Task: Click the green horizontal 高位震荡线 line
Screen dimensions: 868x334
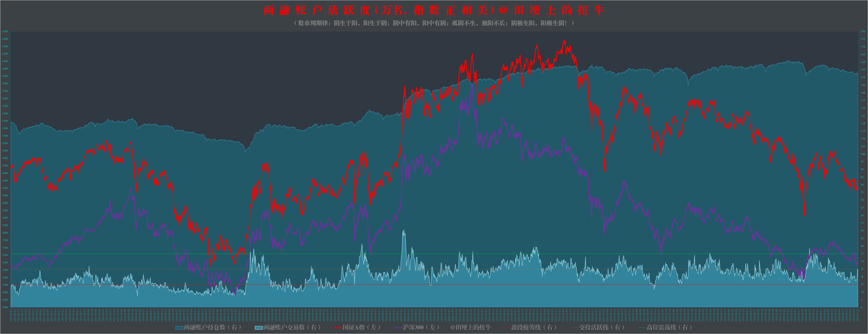Action: pyautogui.click(x=434, y=254)
